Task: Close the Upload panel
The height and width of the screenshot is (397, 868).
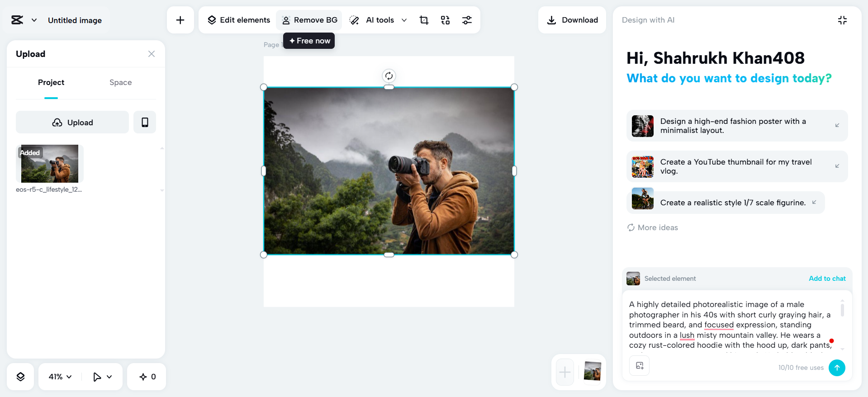Action: pyautogui.click(x=152, y=54)
